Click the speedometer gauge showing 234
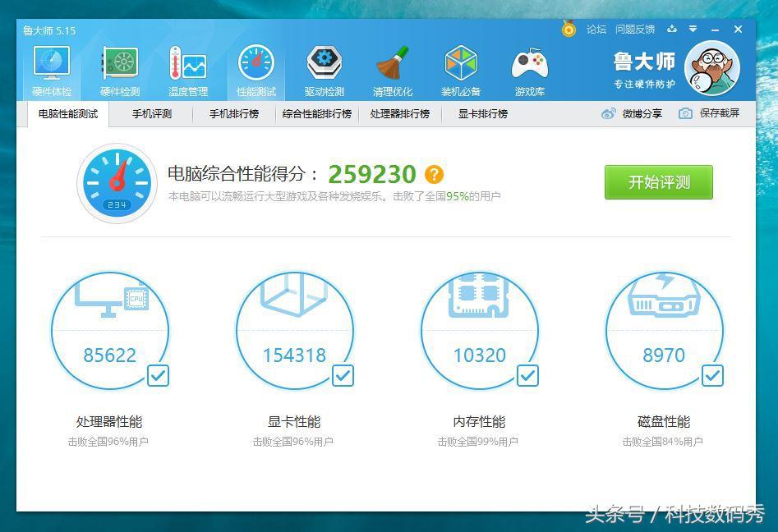The height and width of the screenshot is (532, 778). click(117, 180)
